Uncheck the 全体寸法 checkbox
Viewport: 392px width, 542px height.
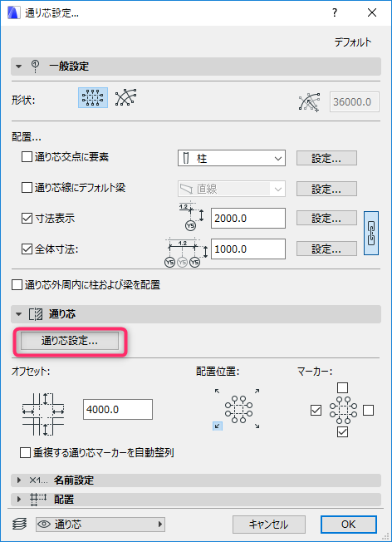pyautogui.click(x=27, y=249)
